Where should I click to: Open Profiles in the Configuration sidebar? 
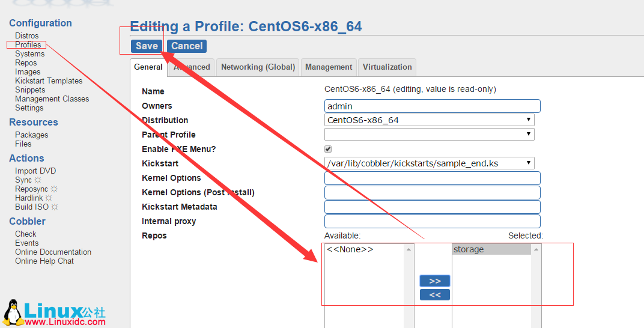(x=28, y=45)
